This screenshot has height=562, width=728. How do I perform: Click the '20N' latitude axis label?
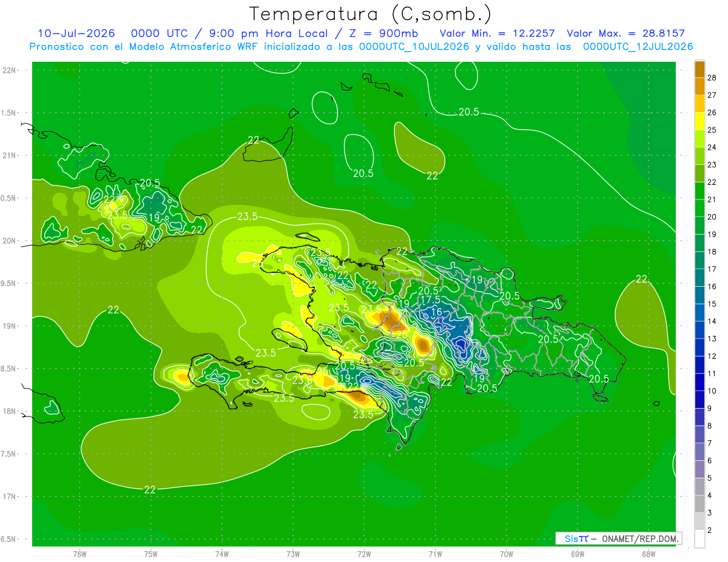tap(9, 241)
